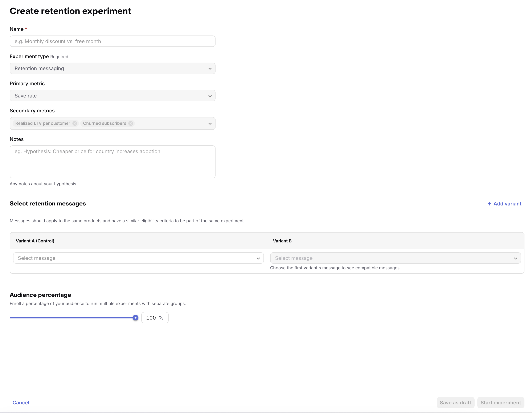Click Cancel at the bottom
Viewport: 532px width, 413px height.
pos(21,402)
